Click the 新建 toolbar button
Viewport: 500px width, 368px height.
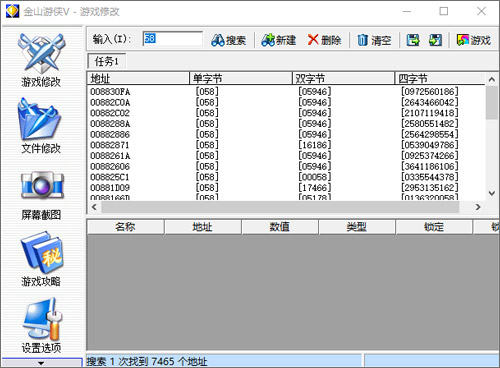279,40
